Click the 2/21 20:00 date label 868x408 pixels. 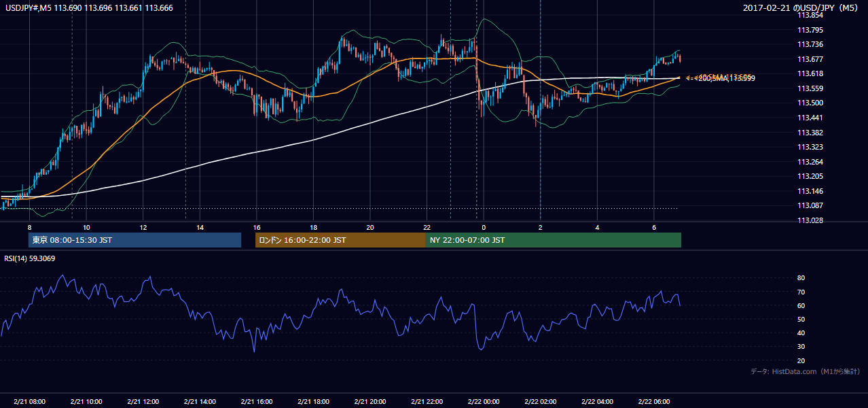point(369,402)
